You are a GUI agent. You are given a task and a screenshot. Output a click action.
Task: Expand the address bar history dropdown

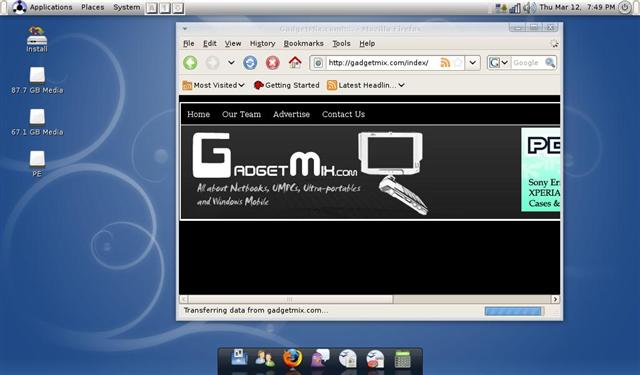coord(473,63)
